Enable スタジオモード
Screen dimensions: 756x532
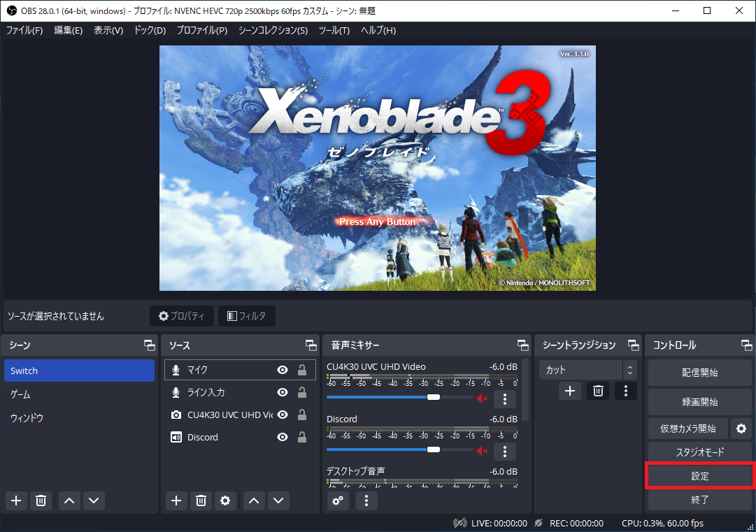click(699, 452)
